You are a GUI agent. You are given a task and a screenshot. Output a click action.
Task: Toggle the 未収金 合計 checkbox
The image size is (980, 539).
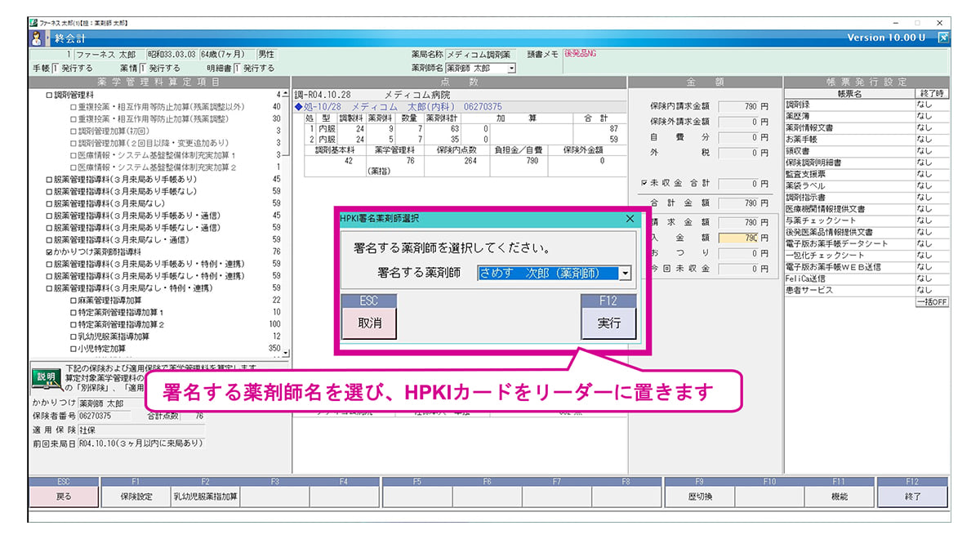coord(644,185)
